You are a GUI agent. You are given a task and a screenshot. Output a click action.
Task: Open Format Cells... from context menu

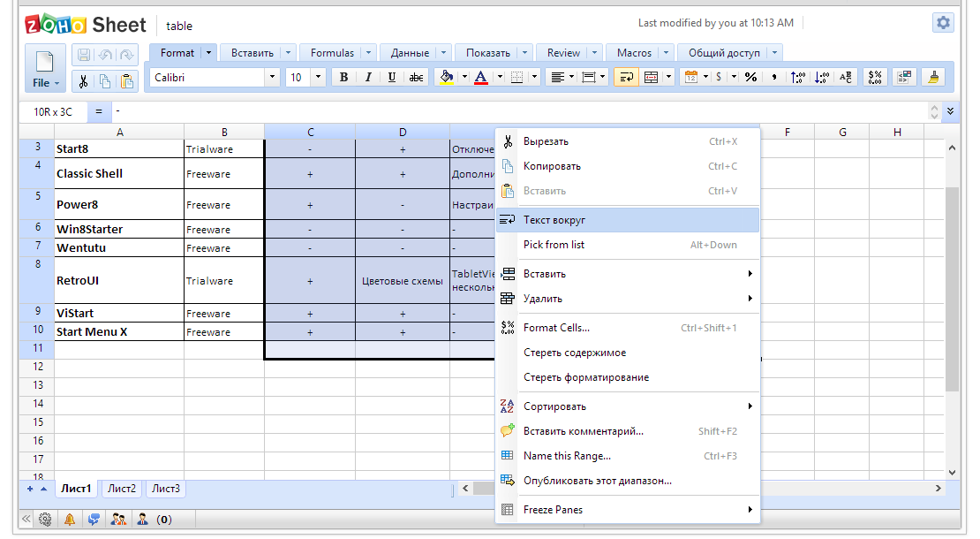coord(628,328)
